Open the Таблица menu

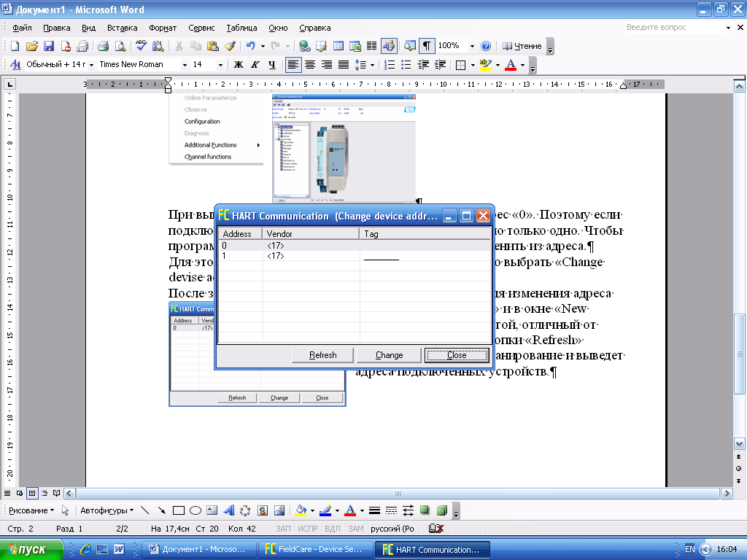(x=241, y=28)
